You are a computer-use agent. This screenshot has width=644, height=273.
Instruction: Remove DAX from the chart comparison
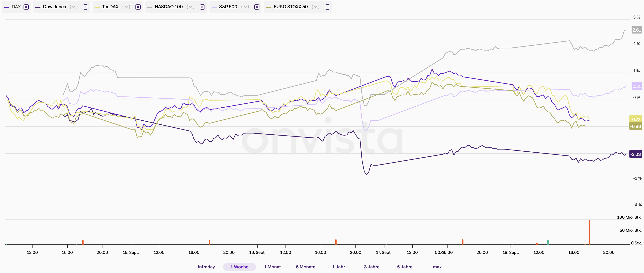(x=26, y=7)
